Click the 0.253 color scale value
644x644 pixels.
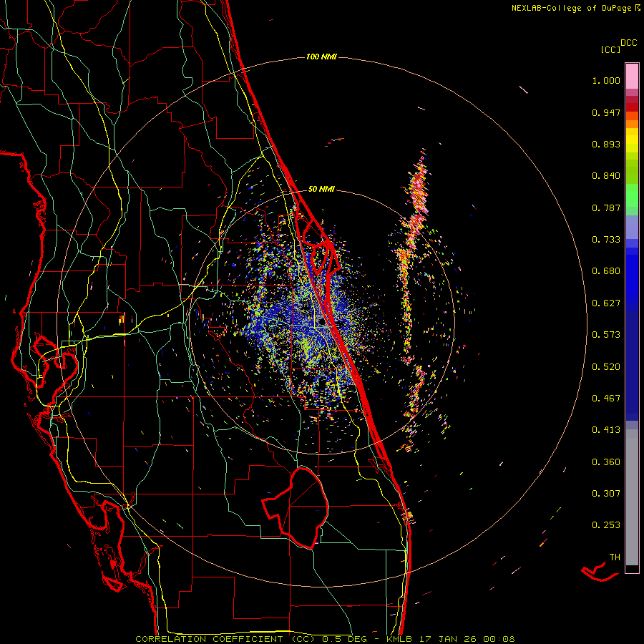(606, 525)
